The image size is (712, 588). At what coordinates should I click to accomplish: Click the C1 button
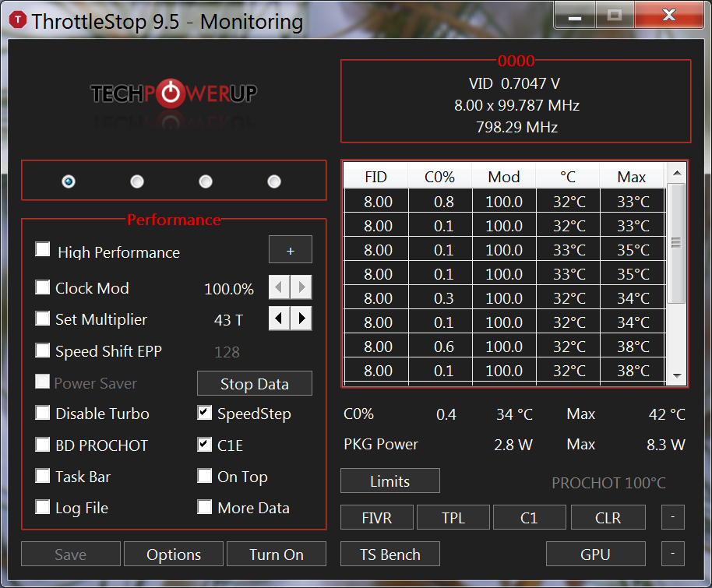(530, 517)
